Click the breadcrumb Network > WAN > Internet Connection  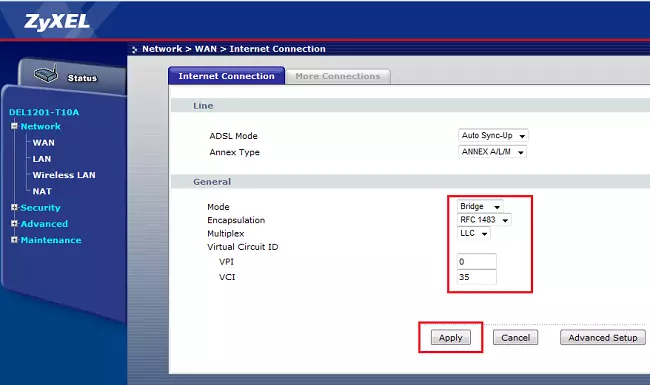234,49
